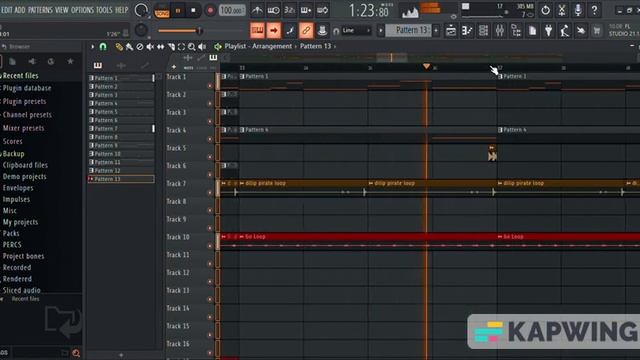Open the ADD menu
640x360 pixels.
pyautogui.click(x=20, y=10)
